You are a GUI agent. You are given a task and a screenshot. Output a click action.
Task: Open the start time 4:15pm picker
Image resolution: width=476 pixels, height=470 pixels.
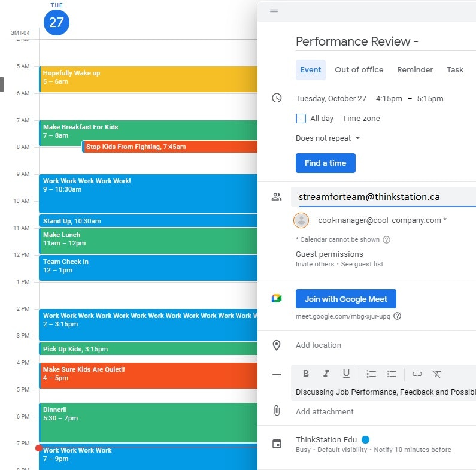389,99
